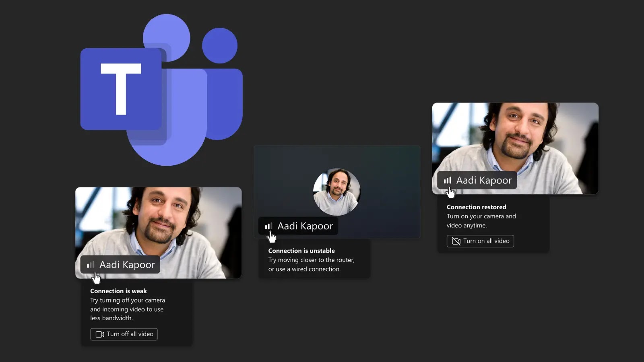
Task: Click the white T letter on the Teams logo
Action: tap(122, 88)
